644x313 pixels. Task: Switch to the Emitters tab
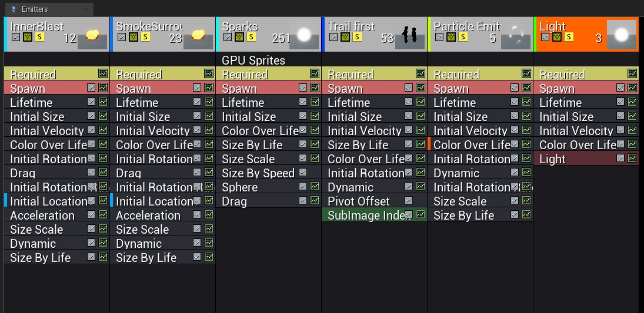click(x=34, y=9)
